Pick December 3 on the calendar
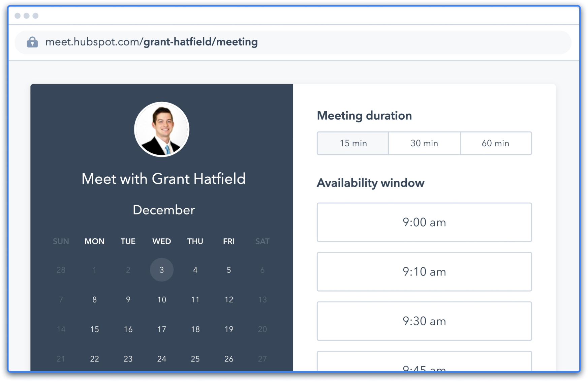 point(162,270)
